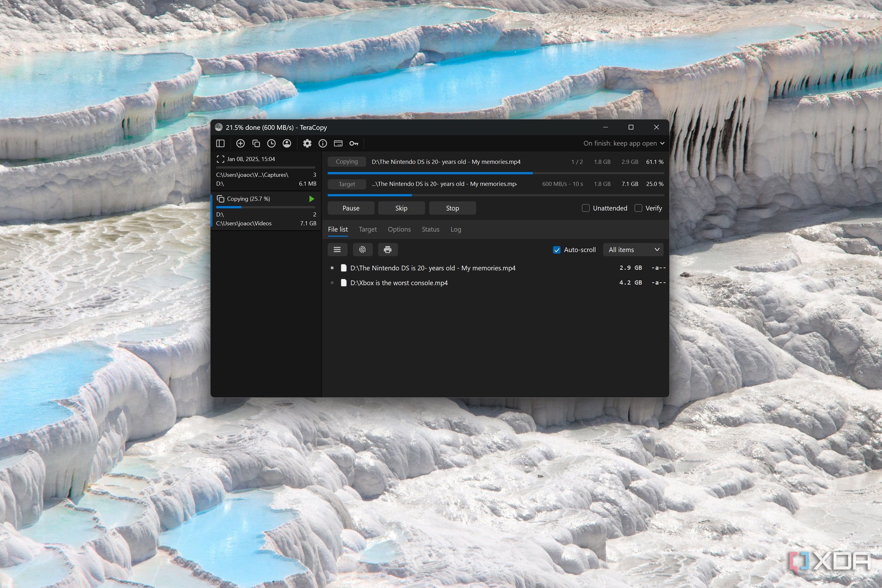Select the Copying (25.7 %) job entry
The image size is (882, 588).
[x=266, y=210]
